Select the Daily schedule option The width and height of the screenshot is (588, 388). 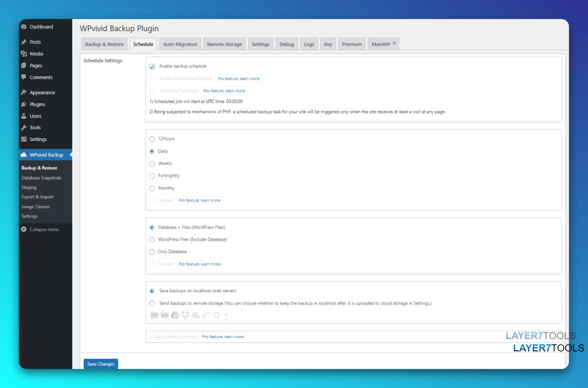tap(152, 152)
